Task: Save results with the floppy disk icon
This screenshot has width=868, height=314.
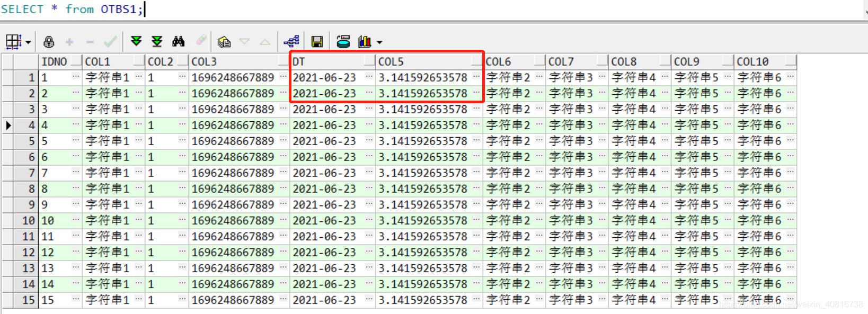Action: [317, 42]
